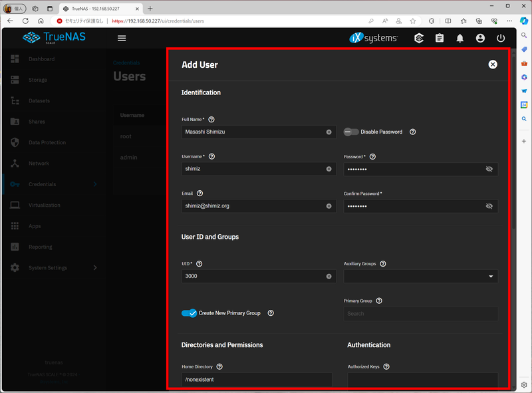Click the Credentials breadcrumb link
532x393 pixels.
pyautogui.click(x=126, y=63)
